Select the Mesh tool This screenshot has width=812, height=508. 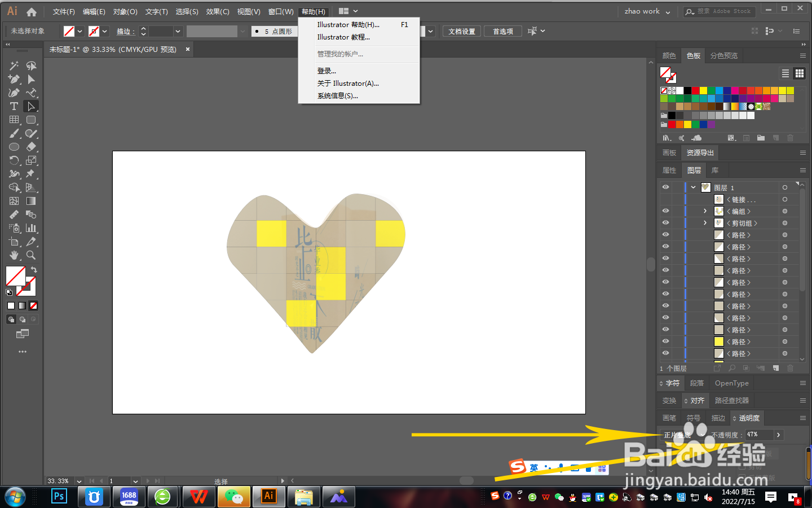[x=14, y=201]
